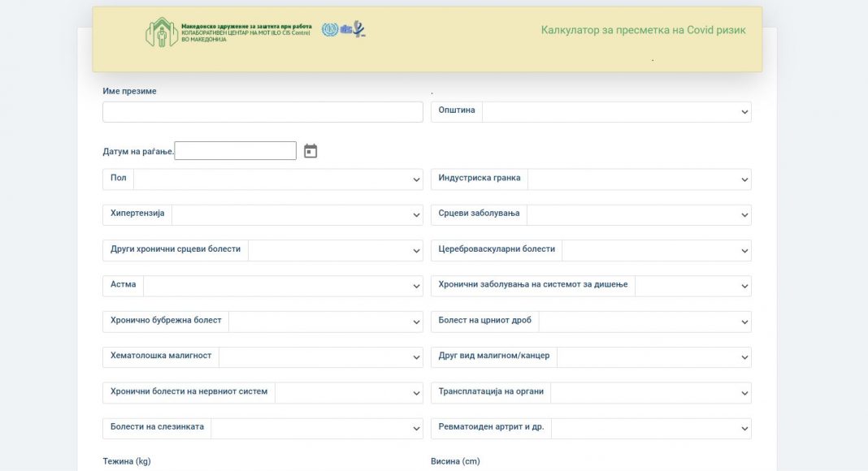868x471 pixels.
Task: Open the Болести на слезинката dropdown
Action: pyautogui.click(x=317, y=429)
